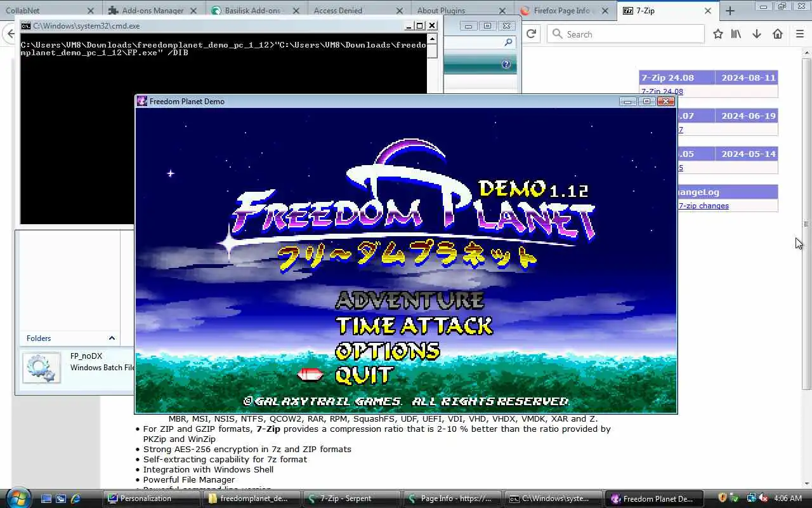Reload the page with the refresh icon
812x508 pixels.
tap(531, 34)
